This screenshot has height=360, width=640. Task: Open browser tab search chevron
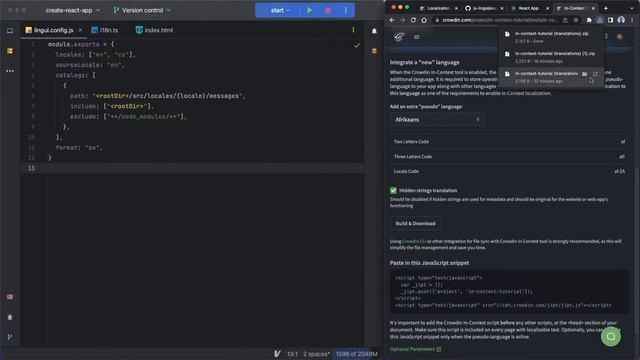click(631, 8)
